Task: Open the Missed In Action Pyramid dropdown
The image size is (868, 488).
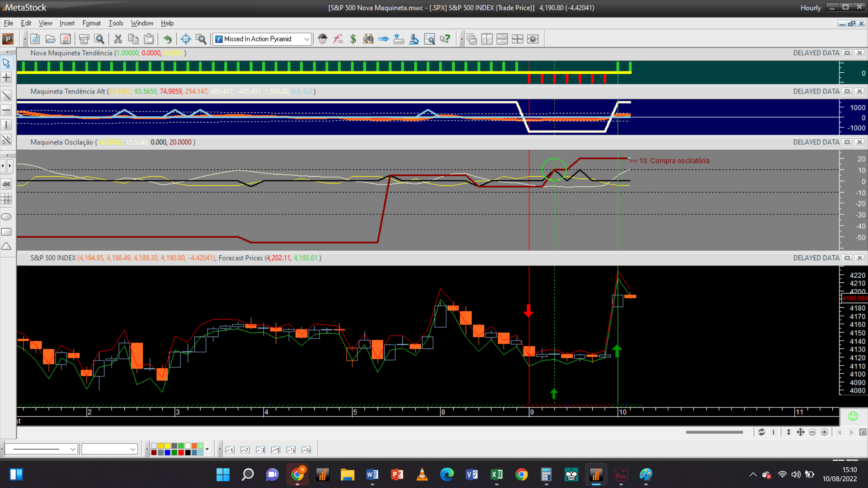Action: (x=307, y=39)
